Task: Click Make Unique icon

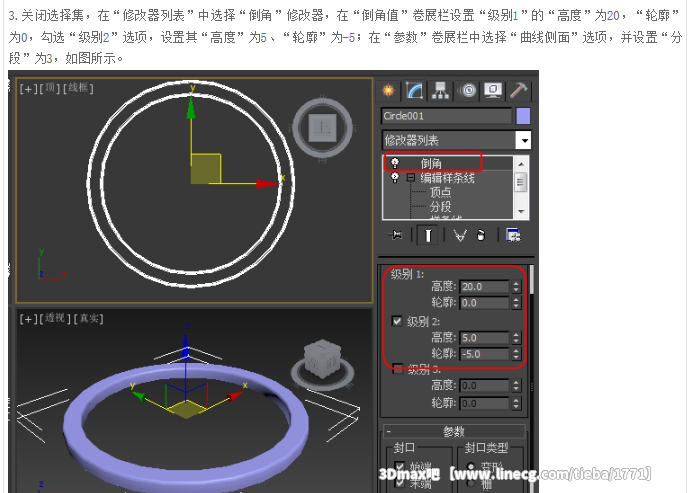Action: tap(460, 236)
